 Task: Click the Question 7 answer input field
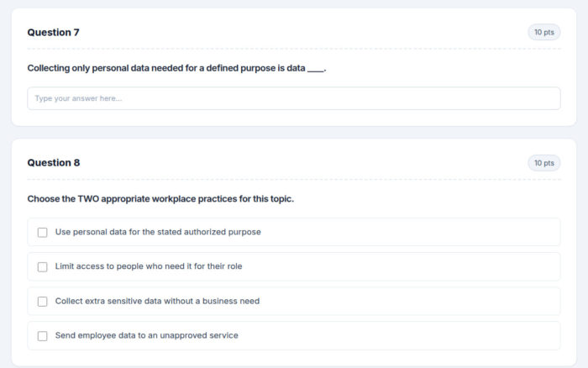point(294,98)
